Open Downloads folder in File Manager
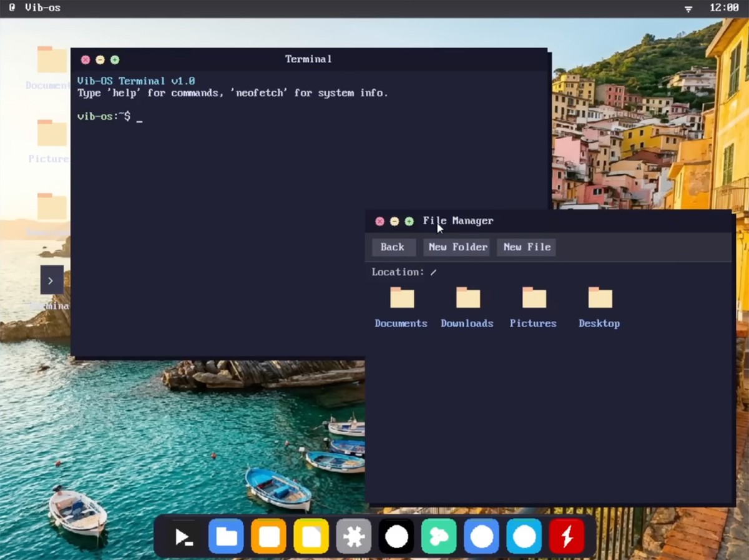The height and width of the screenshot is (560, 749). [468, 299]
